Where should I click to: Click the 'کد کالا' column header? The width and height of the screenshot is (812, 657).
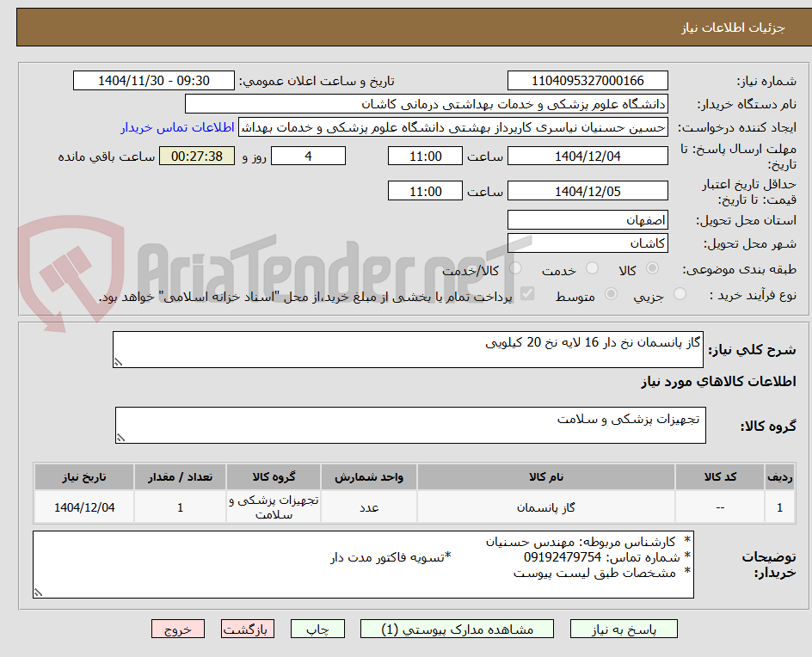[720, 476]
